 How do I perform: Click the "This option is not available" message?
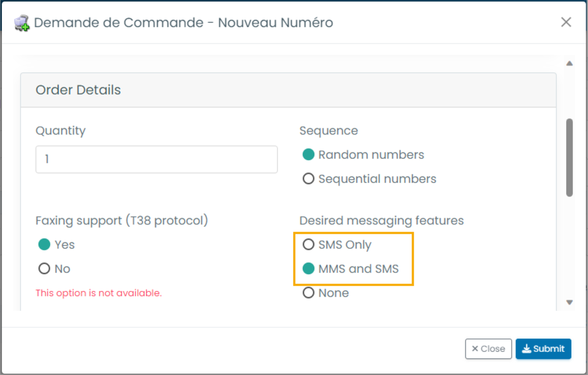pyautogui.click(x=99, y=293)
